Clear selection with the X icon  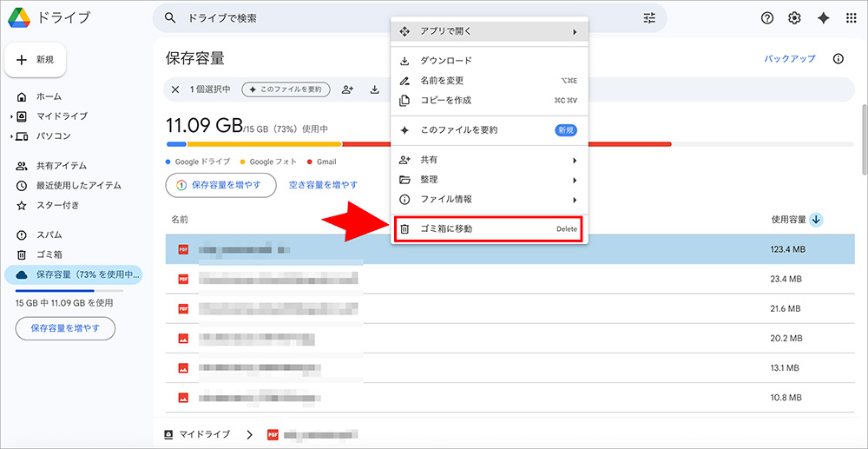pyautogui.click(x=175, y=89)
